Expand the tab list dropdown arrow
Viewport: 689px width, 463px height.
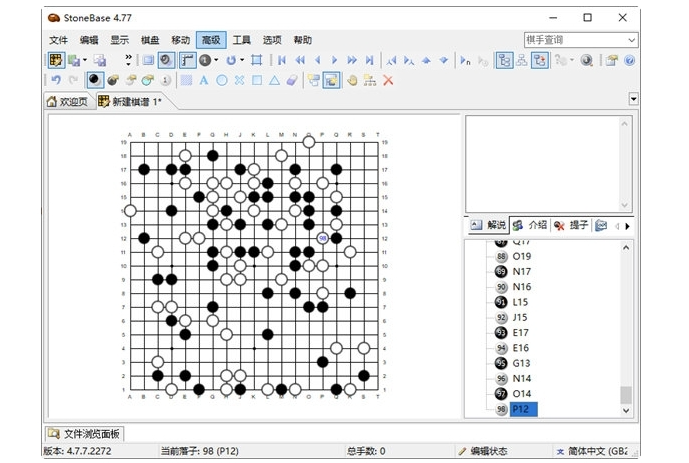point(633,99)
